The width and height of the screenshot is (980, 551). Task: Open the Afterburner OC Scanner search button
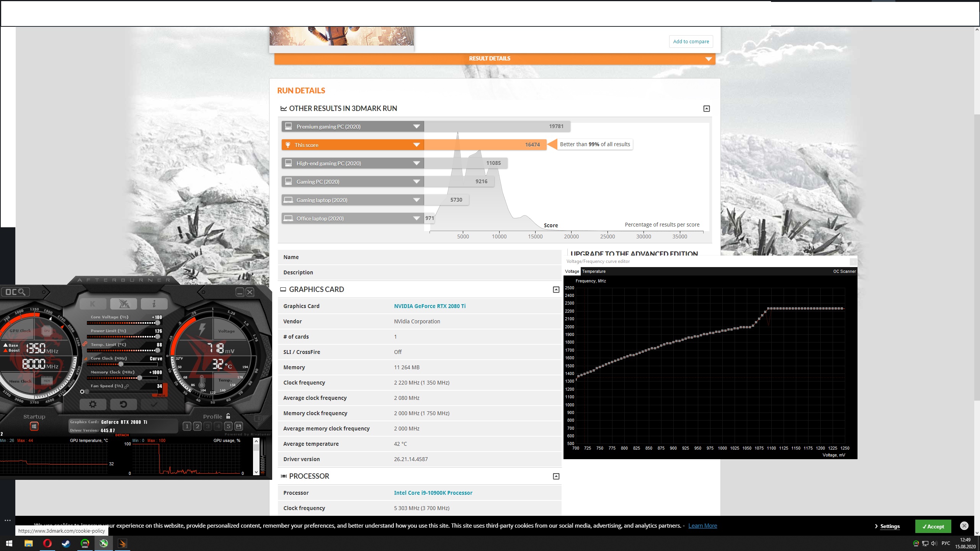click(x=16, y=292)
